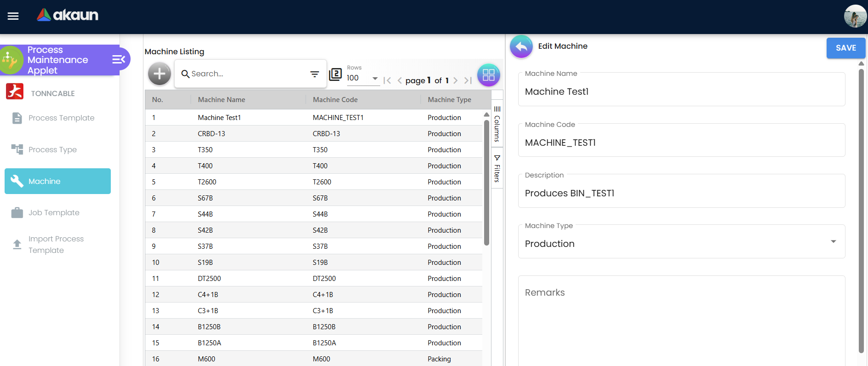The height and width of the screenshot is (366, 868).
Task: Select the CRBD-13 machine row
Action: (313, 134)
